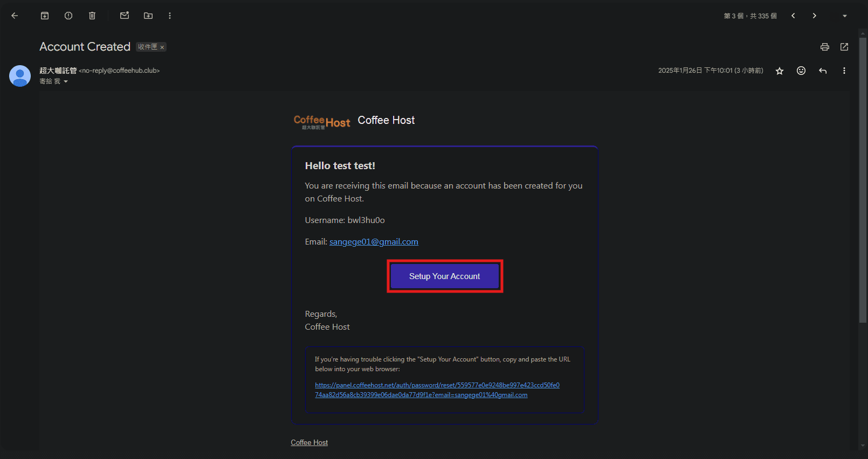Click the 收件匣 inbox label
This screenshot has height=459, width=868.
click(148, 47)
